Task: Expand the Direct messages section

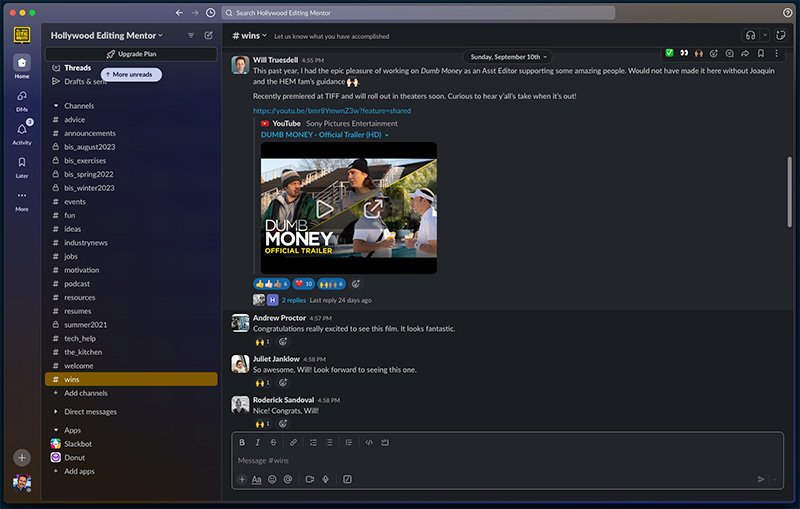Action: click(x=56, y=412)
